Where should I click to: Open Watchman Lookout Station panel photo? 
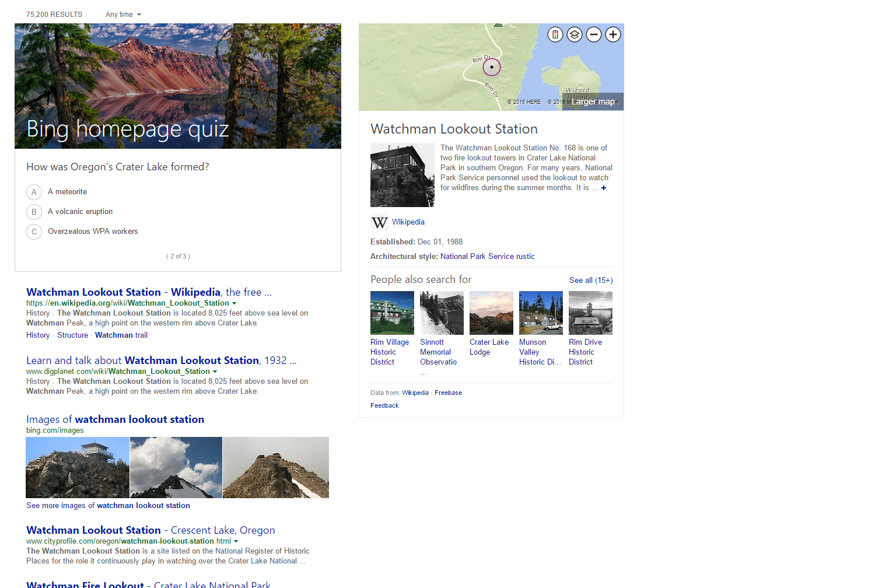402,175
